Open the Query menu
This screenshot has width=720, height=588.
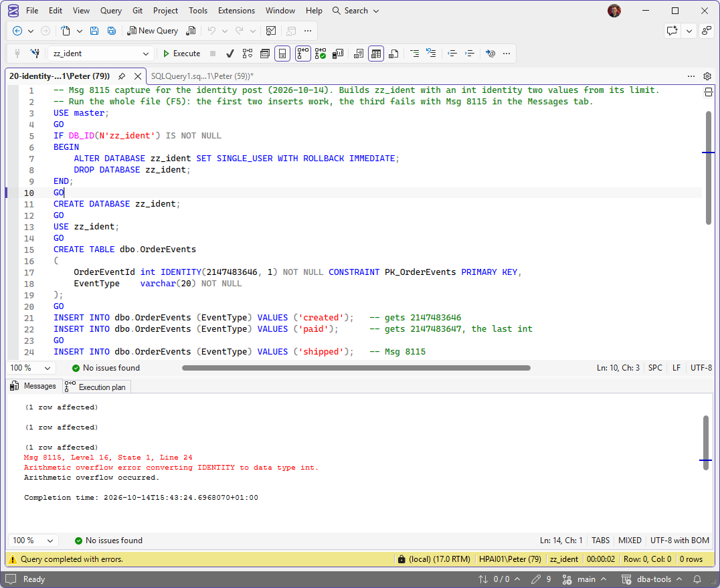110,11
